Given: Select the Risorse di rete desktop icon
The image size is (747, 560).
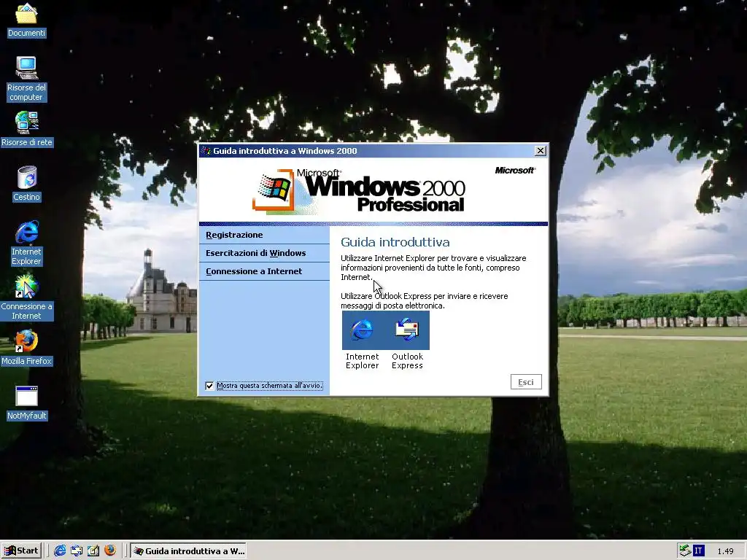Looking at the screenshot, I should (27, 128).
